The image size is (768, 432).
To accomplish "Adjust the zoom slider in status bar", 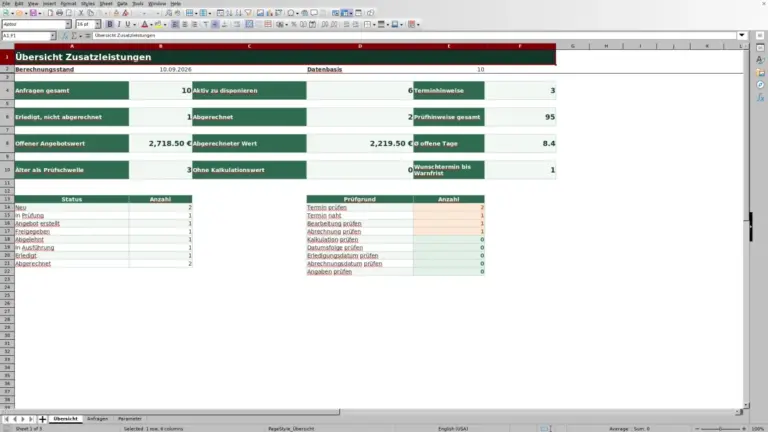I will (x=720, y=429).
